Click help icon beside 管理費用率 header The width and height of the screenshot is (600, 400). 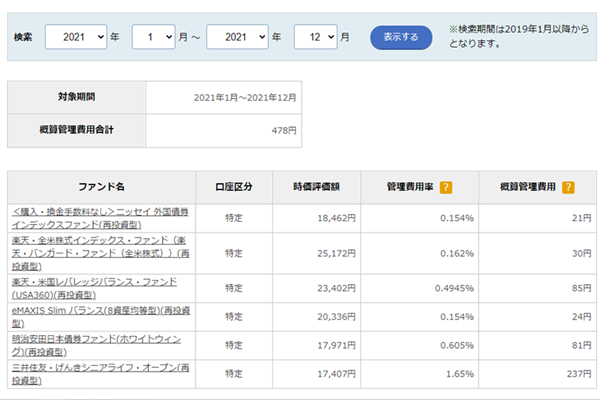point(446,187)
